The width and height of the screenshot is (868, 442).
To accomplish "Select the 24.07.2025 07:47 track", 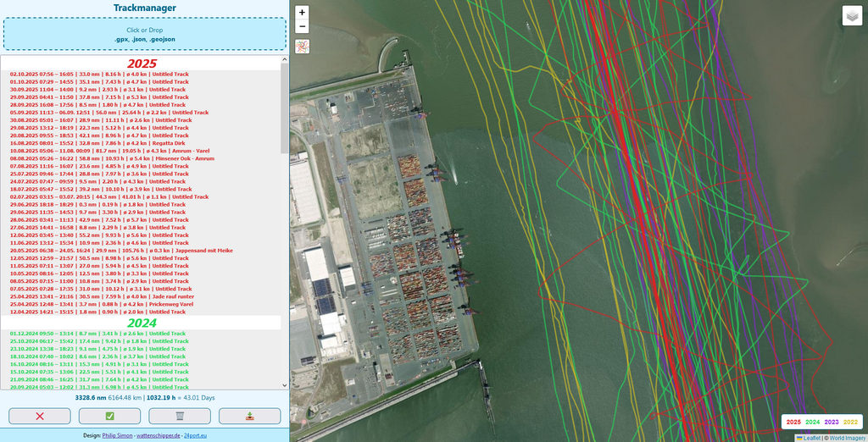I will (142, 181).
